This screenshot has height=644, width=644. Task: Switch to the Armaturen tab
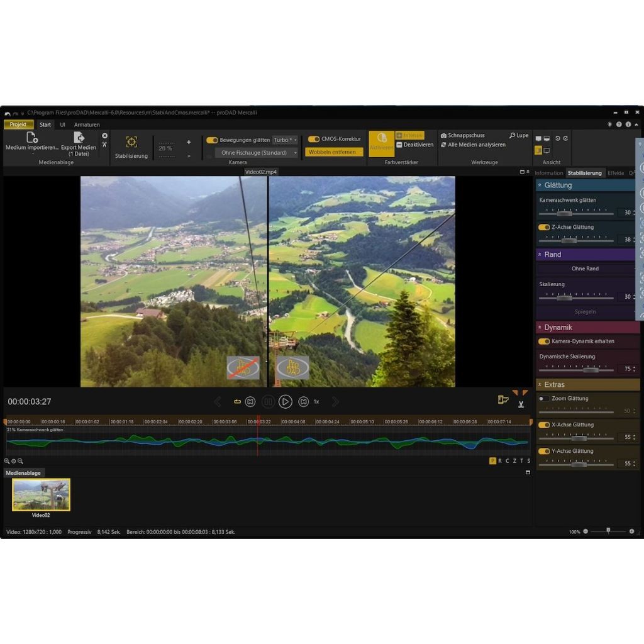[87, 125]
